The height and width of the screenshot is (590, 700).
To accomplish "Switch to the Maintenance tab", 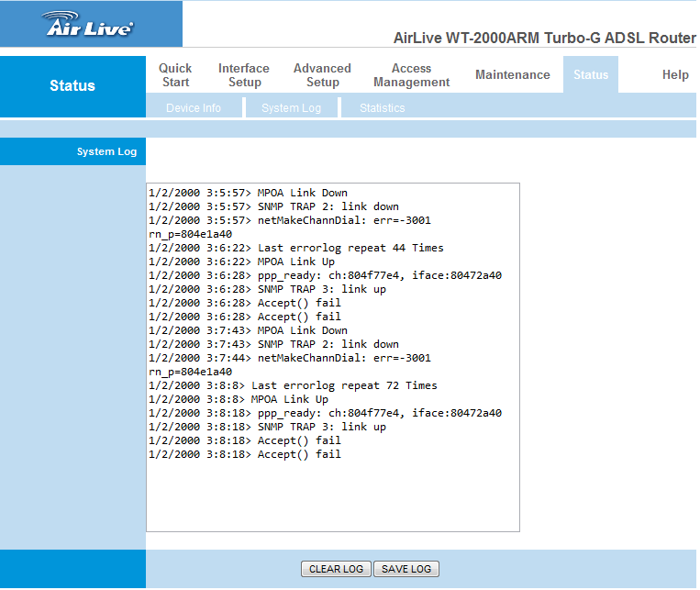I will 513,74.
